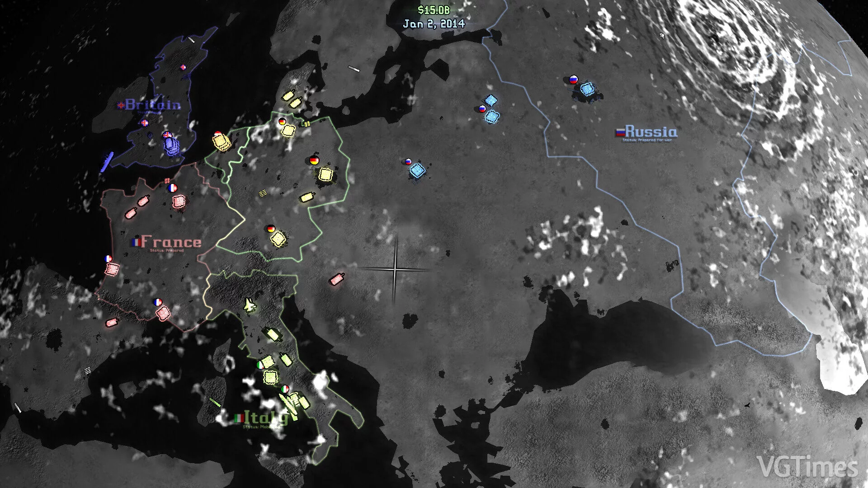Screen dimensions: 868x488
Task: Click France's 'Status: Prepared' text
Action: [167, 250]
